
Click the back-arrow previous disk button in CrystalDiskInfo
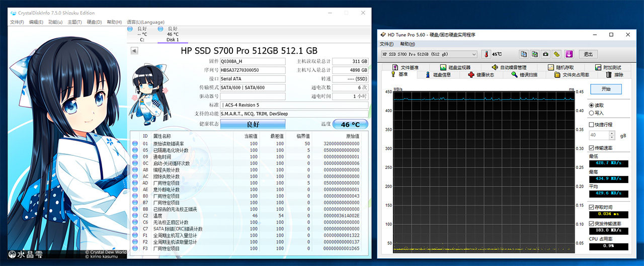tap(134, 51)
